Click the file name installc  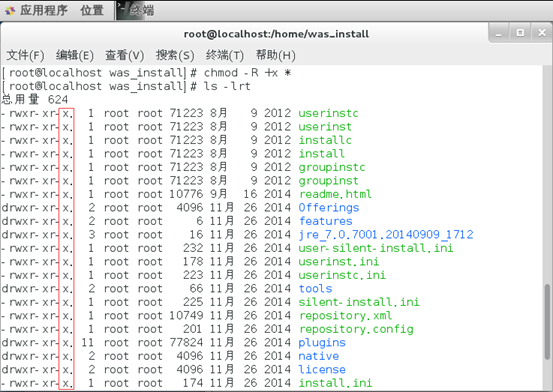tap(325, 140)
